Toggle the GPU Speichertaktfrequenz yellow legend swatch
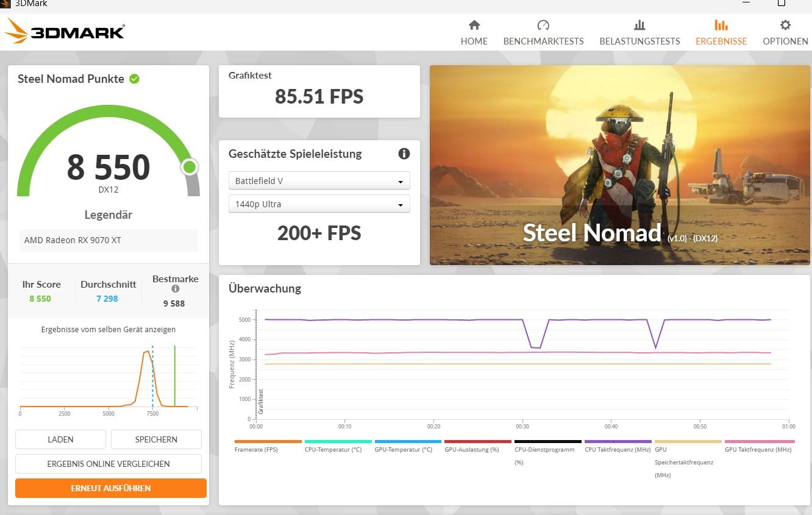 pyautogui.click(x=688, y=441)
